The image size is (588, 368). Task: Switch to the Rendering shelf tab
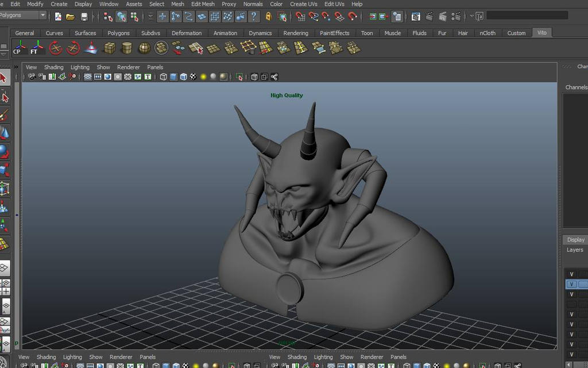point(296,33)
